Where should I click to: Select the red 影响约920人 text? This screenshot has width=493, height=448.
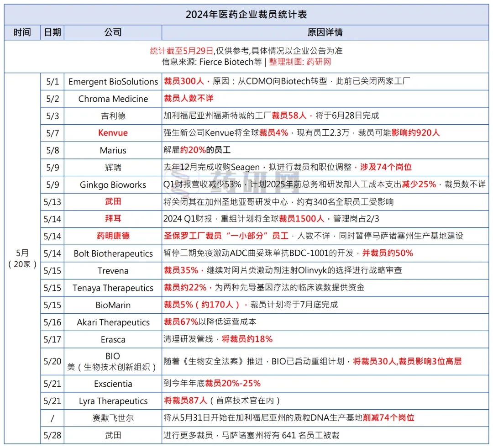click(415, 133)
